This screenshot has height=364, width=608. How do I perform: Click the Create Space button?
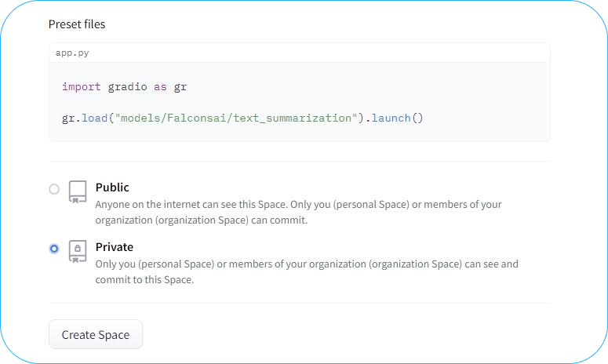click(x=96, y=334)
